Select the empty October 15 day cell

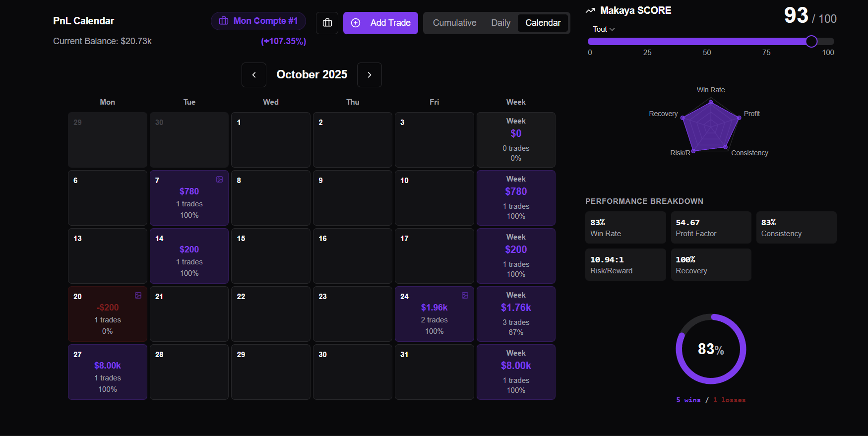point(271,256)
